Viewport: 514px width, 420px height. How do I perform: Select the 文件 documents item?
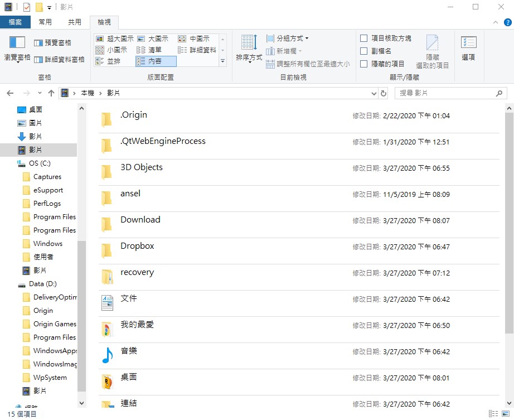coord(299,303)
